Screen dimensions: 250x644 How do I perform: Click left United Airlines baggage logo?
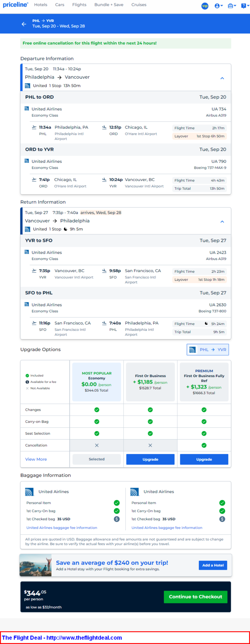click(29, 492)
